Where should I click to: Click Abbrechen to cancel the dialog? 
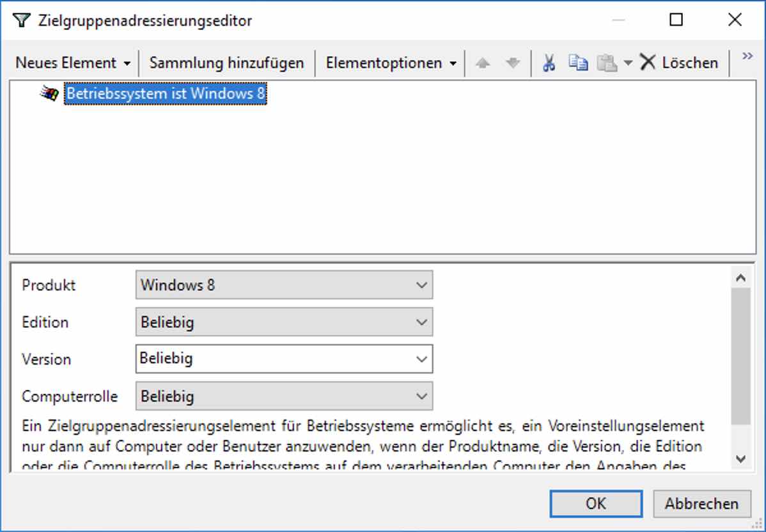point(702,504)
